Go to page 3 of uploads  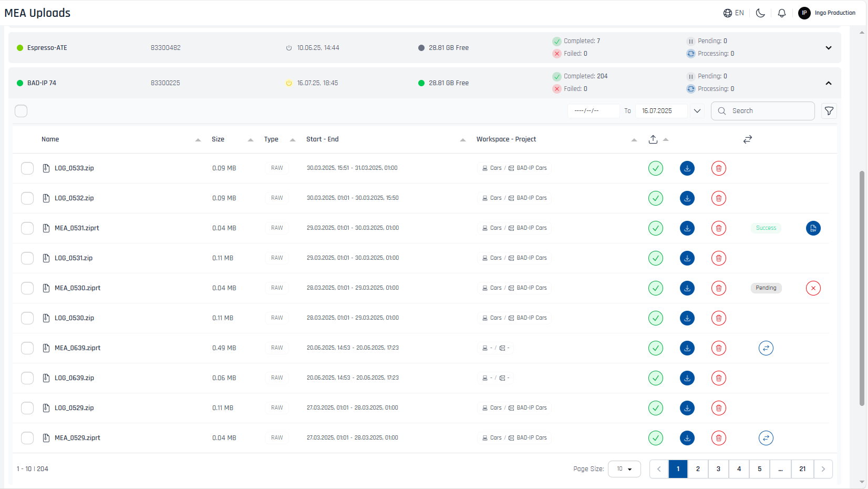pyautogui.click(x=718, y=469)
